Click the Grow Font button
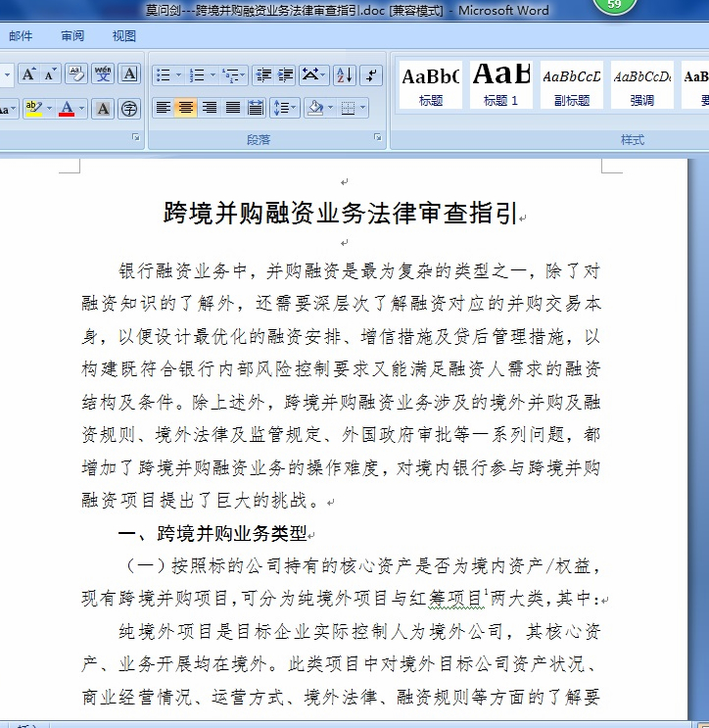This screenshot has height=728, width=709. (x=28, y=74)
